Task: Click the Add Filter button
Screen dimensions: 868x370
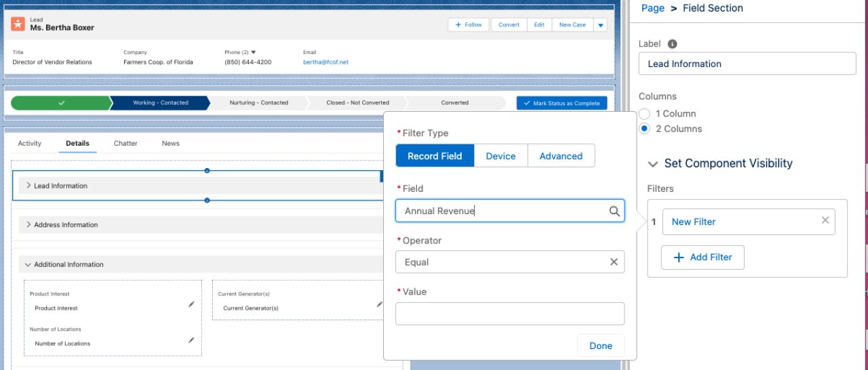Action: click(703, 258)
